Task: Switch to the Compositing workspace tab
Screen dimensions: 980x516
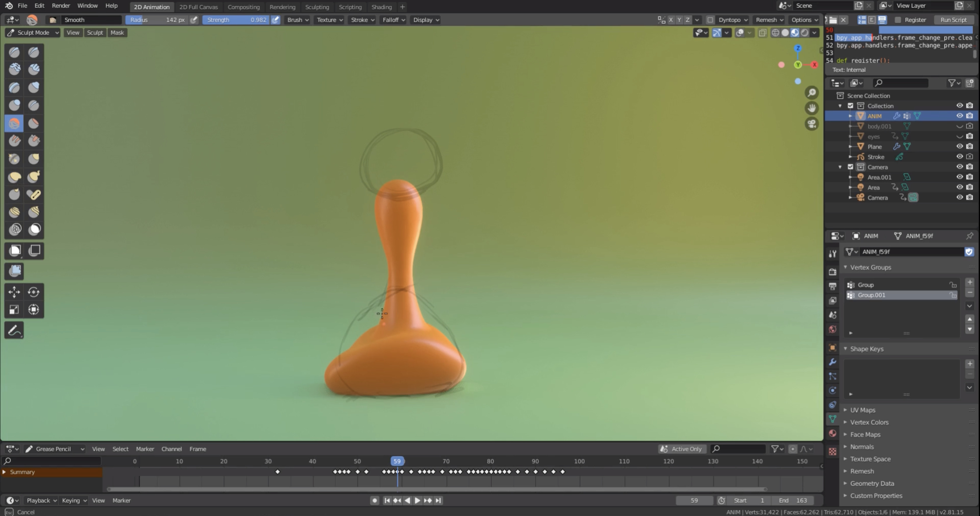Action: (x=244, y=7)
